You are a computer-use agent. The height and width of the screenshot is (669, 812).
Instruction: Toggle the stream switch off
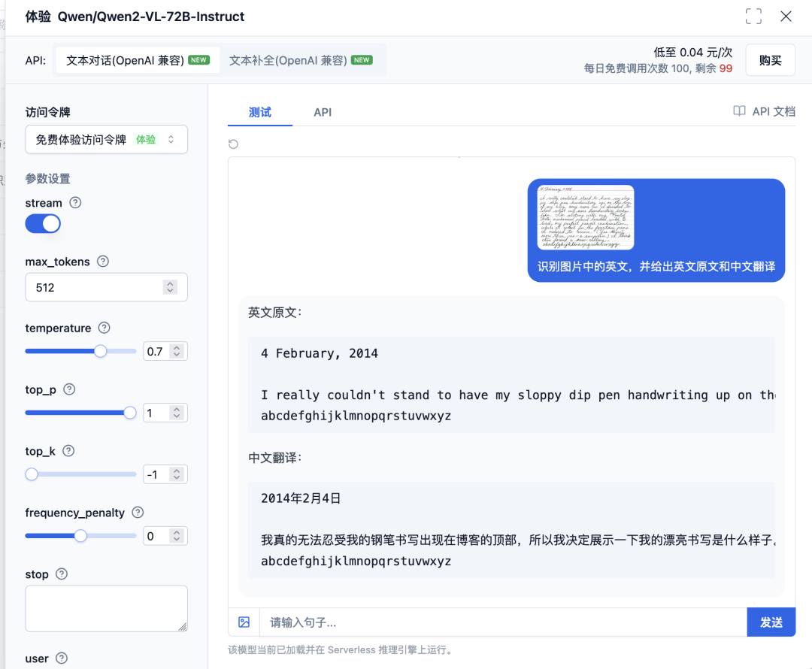43,223
